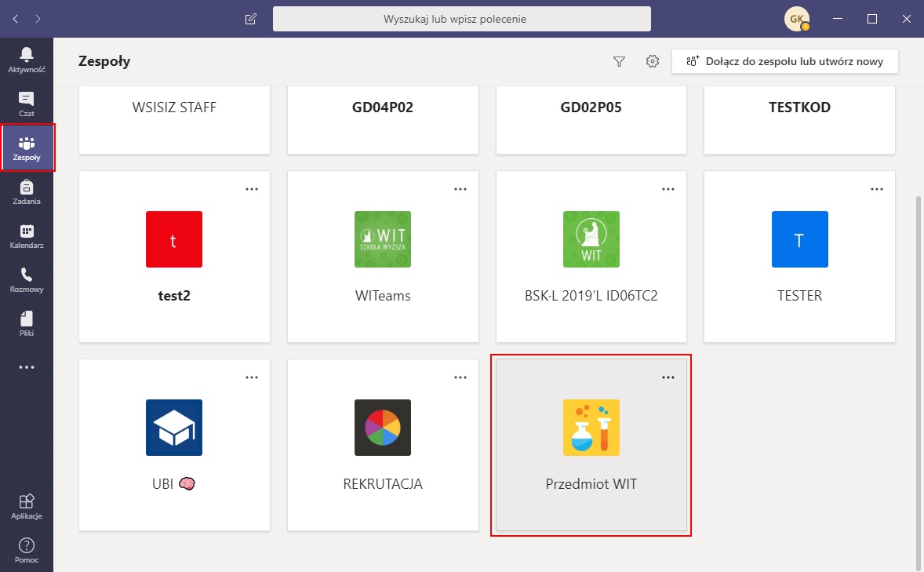Go back with the left arrow
Viewport: 924px width, 572px height.
(16, 19)
